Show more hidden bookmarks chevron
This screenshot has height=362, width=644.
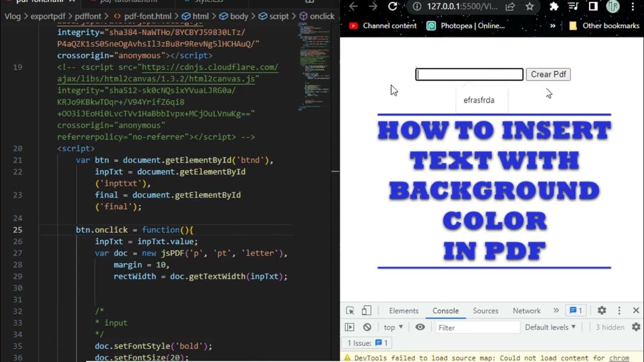point(553,26)
